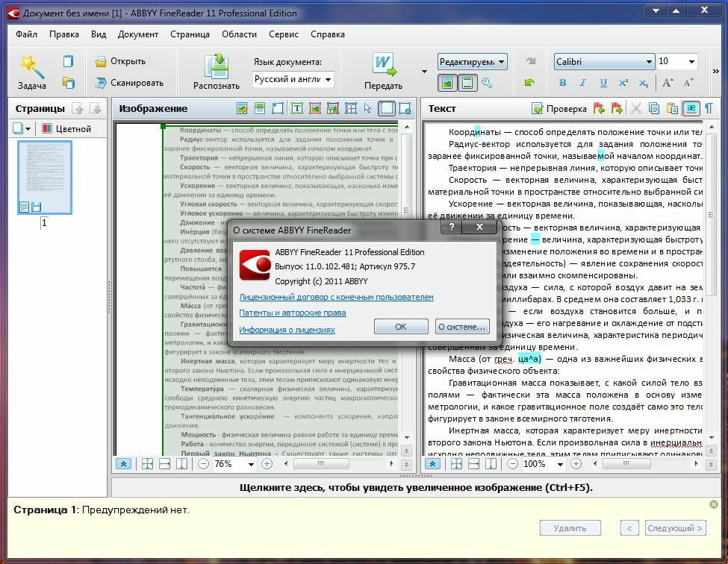Open the Передать arrow dropdown

pyautogui.click(x=424, y=72)
